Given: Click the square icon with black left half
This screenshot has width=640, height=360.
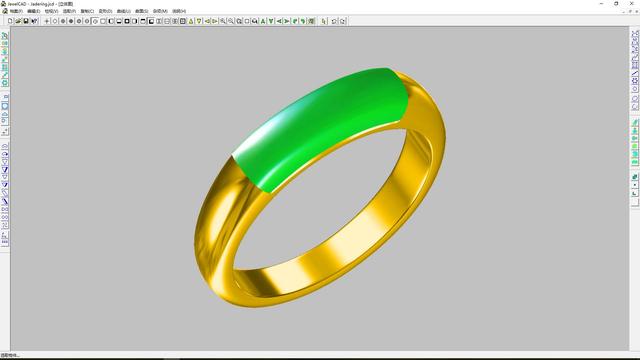Looking at the screenshot, I should [x=111, y=21].
